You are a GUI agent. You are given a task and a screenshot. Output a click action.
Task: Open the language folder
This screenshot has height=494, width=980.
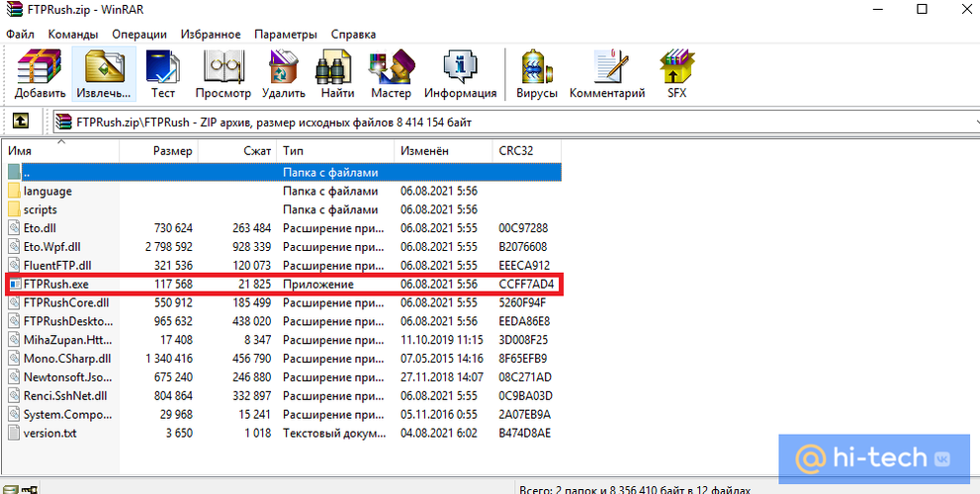tap(47, 191)
